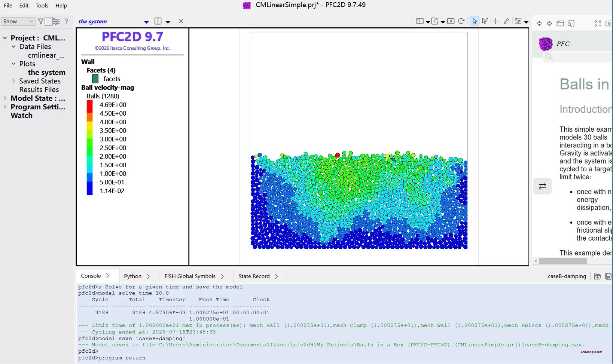Click the plot snapshot camera icon

[451, 21]
